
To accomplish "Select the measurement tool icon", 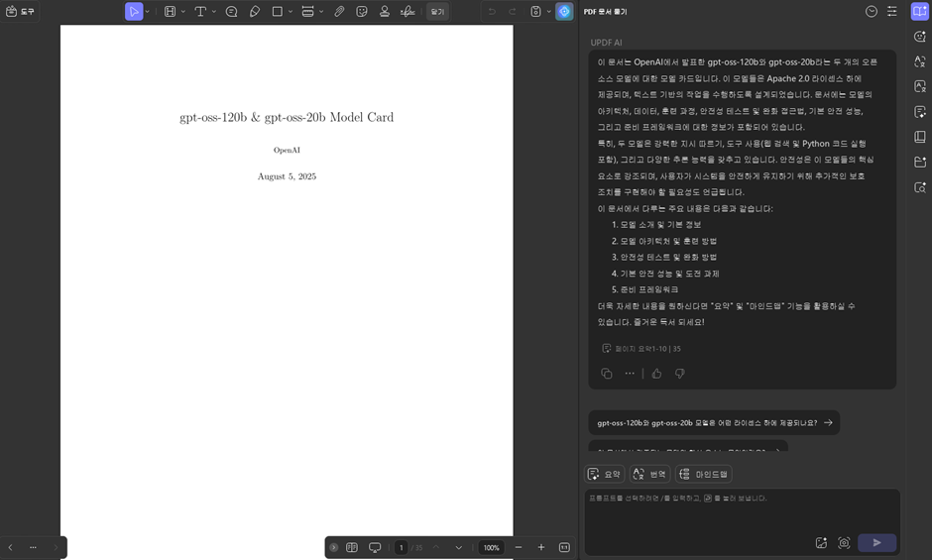I will point(307,11).
